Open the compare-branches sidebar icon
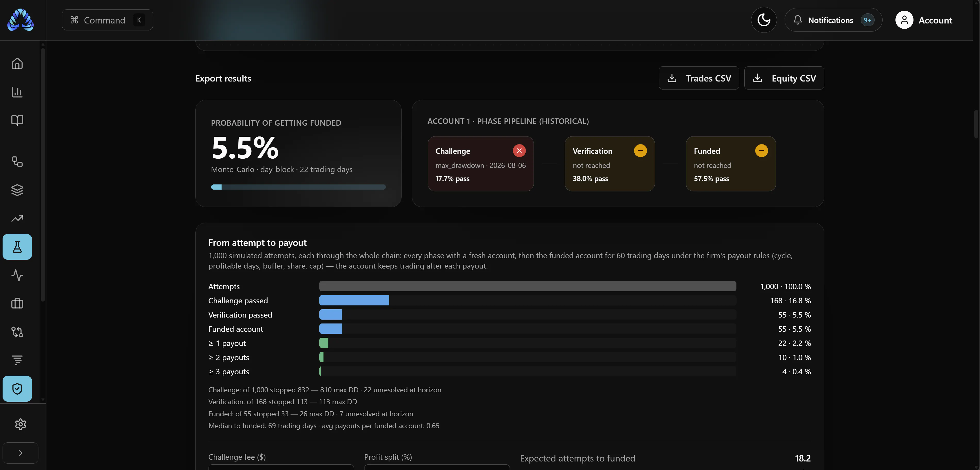Image resolution: width=980 pixels, height=470 pixels. [x=17, y=332]
